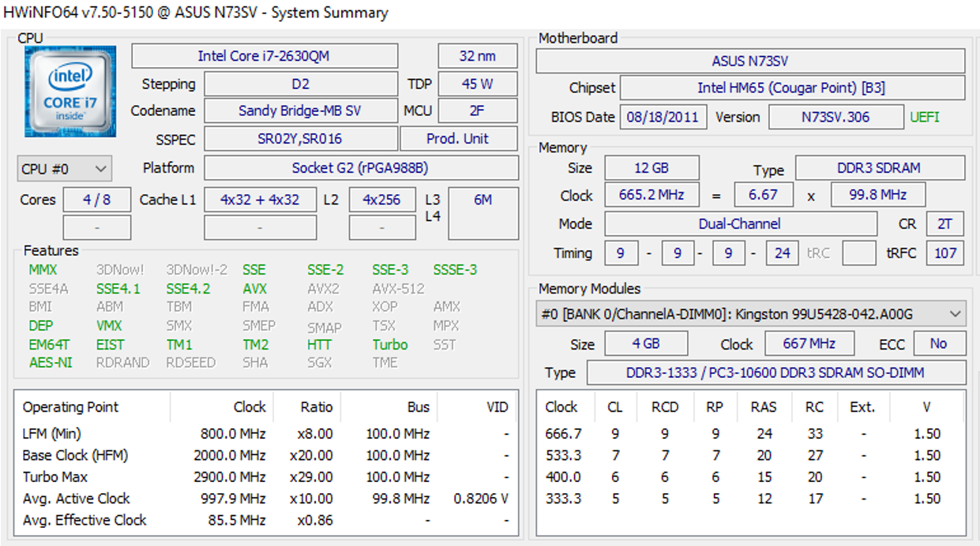
Task: Click the DDR3 SDRAM memory type field
Action: coord(880,168)
